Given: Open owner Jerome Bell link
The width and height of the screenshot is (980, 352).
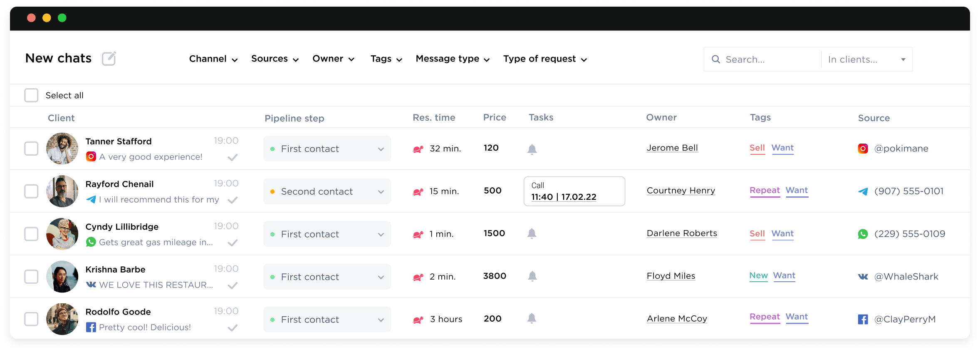Looking at the screenshot, I should click(x=672, y=148).
